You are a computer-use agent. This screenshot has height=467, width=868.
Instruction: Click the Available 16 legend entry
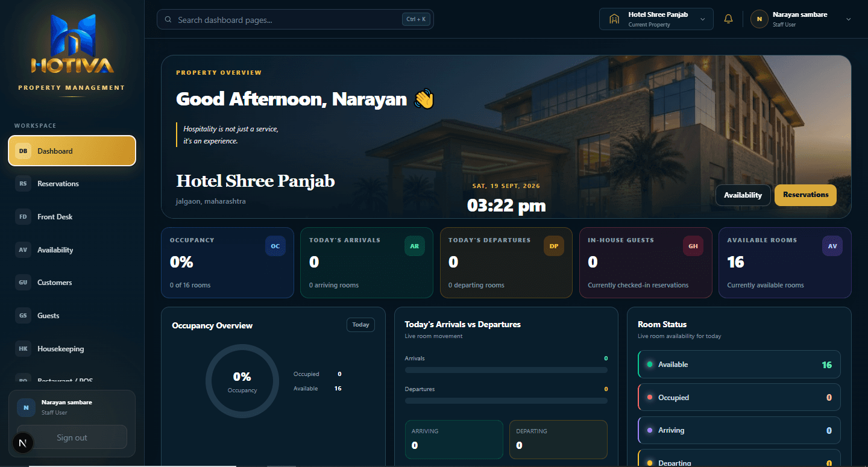[318, 389]
